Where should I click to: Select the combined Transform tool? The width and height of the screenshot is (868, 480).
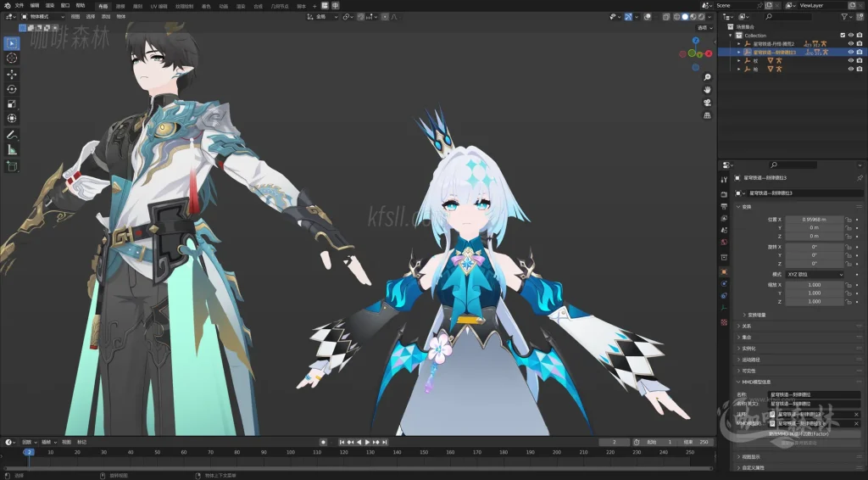point(12,119)
